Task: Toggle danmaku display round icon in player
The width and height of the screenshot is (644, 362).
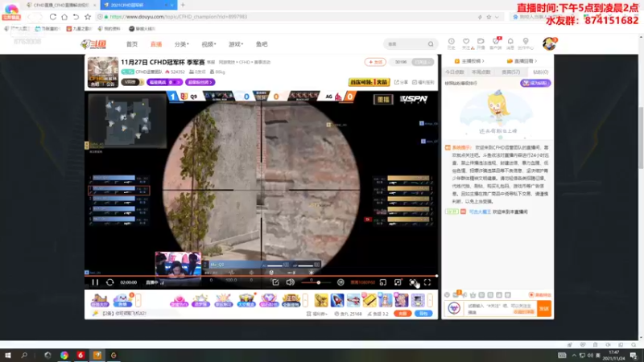Action: [341, 282]
